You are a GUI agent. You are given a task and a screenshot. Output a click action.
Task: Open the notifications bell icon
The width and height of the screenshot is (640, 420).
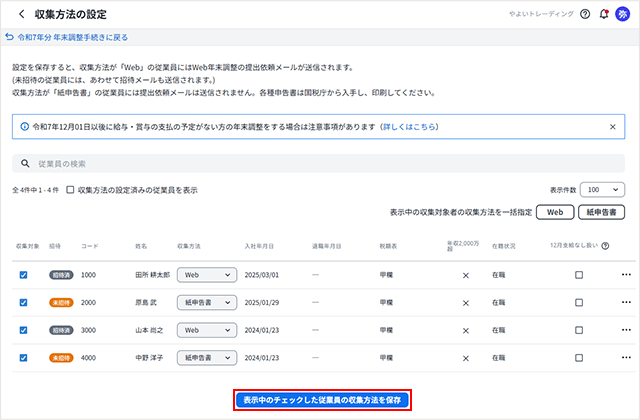click(x=604, y=14)
